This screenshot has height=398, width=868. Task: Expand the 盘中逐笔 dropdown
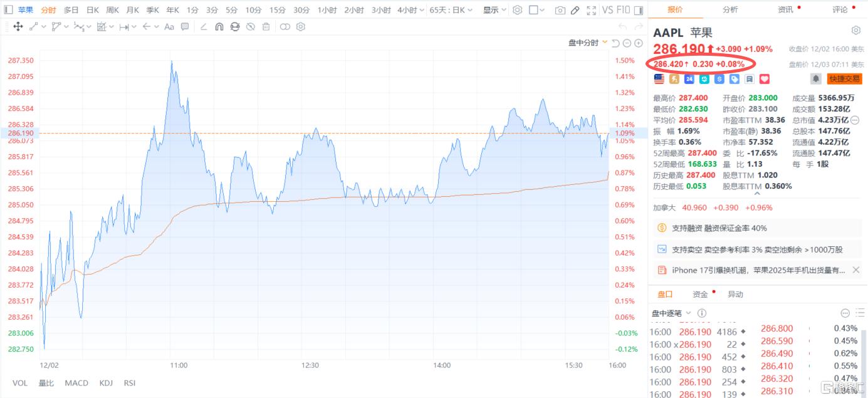[x=688, y=313]
